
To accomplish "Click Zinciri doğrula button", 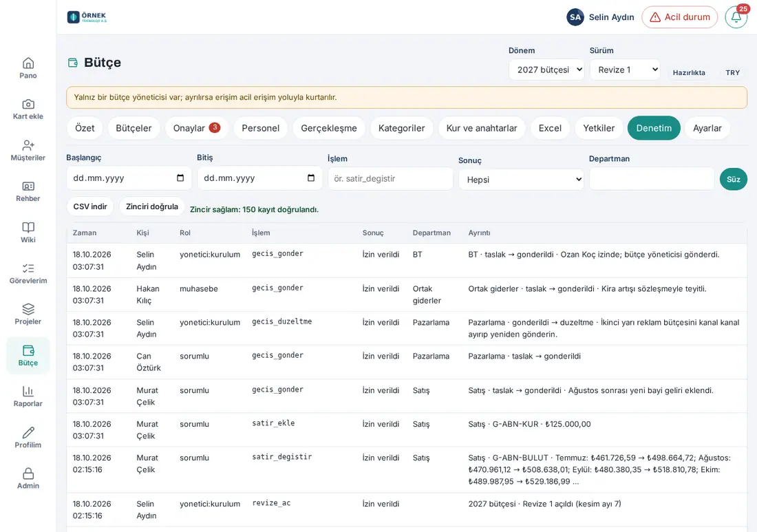I will (151, 206).
